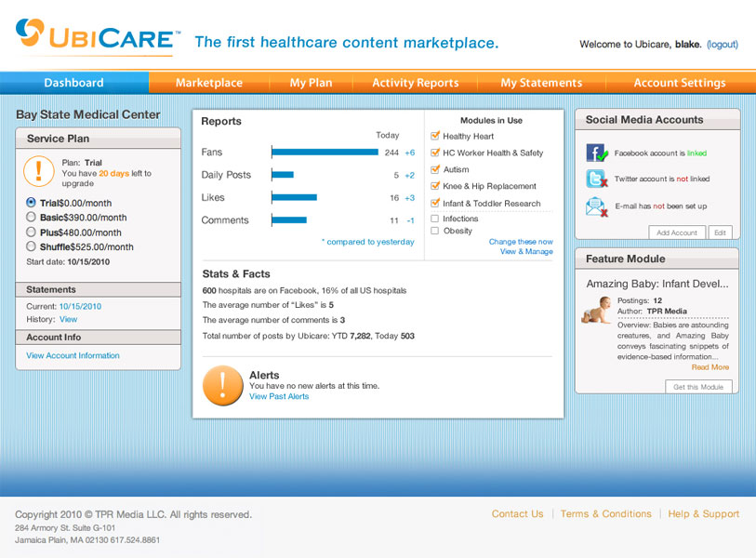This screenshot has width=756, height=558.
Task: Select the Plus $480.00/month plan
Action: click(x=31, y=232)
